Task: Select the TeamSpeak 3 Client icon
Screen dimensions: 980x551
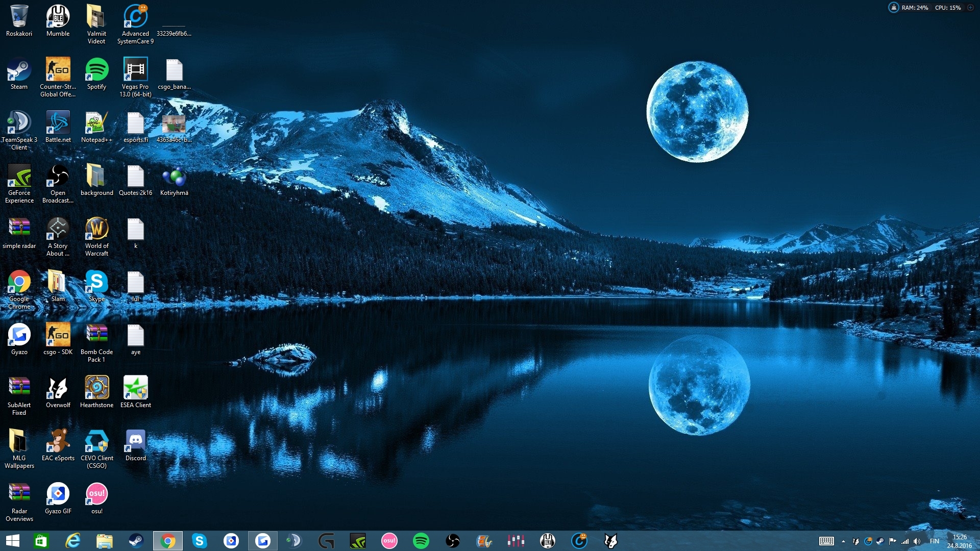Action: click(x=19, y=123)
